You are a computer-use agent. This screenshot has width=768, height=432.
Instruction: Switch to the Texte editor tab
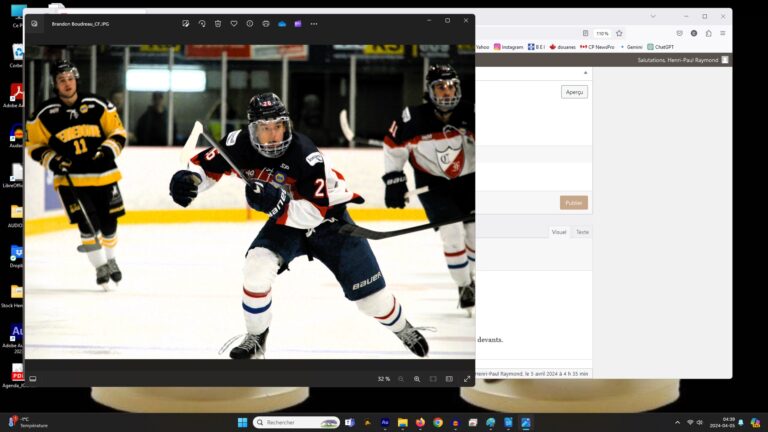(582, 232)
